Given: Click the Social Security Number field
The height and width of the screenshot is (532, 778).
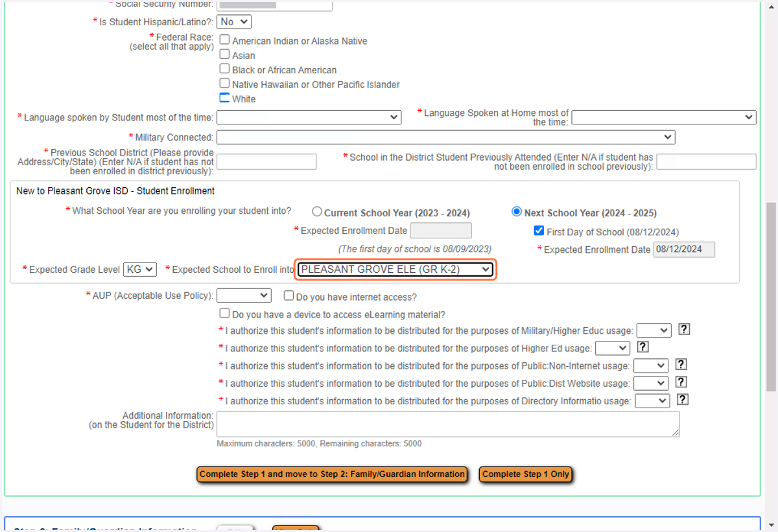Looking at the screenshot, I should tap(274, 5).
